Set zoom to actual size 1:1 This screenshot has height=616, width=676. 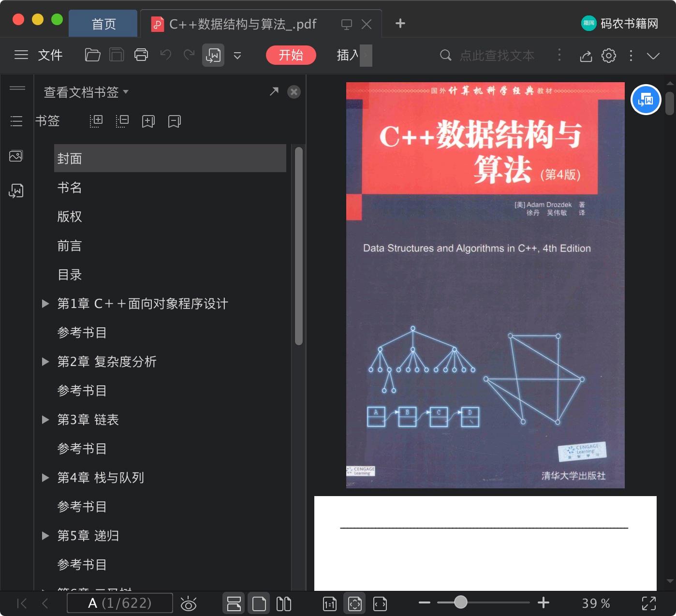(330, 603)
